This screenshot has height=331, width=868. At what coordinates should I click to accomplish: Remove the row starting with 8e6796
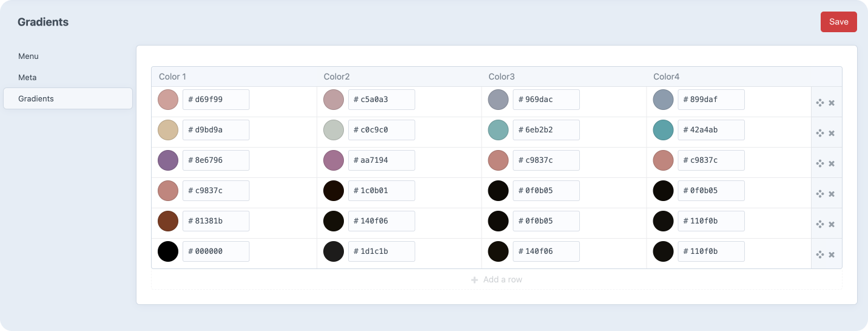[x=832, y=163]
